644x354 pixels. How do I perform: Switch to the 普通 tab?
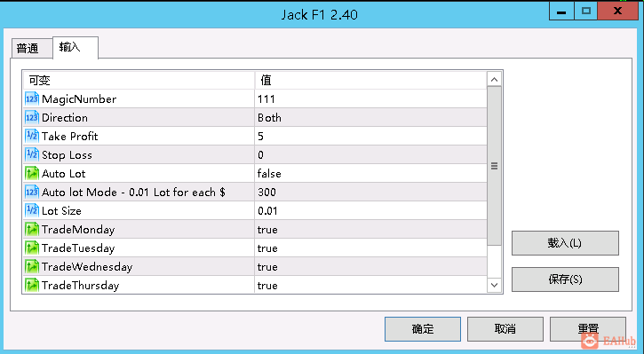pyautogui.click(x=32, y=49)
